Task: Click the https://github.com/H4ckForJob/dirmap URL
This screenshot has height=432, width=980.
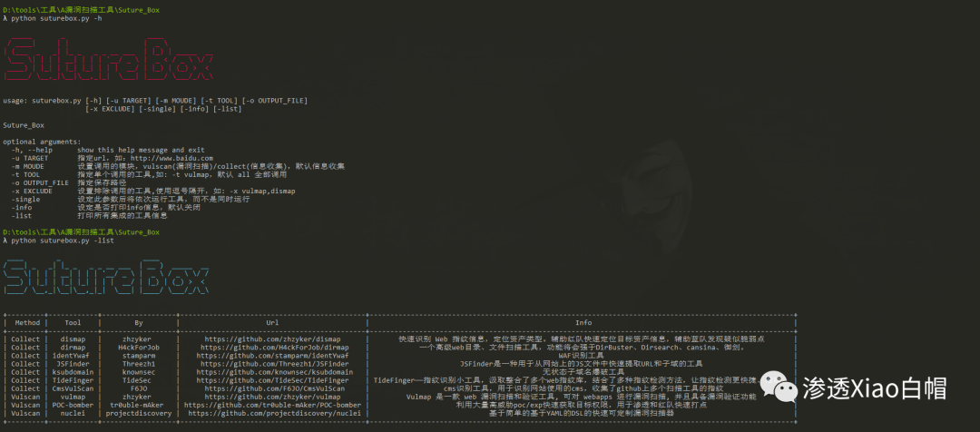Action: tap(274, 347)
